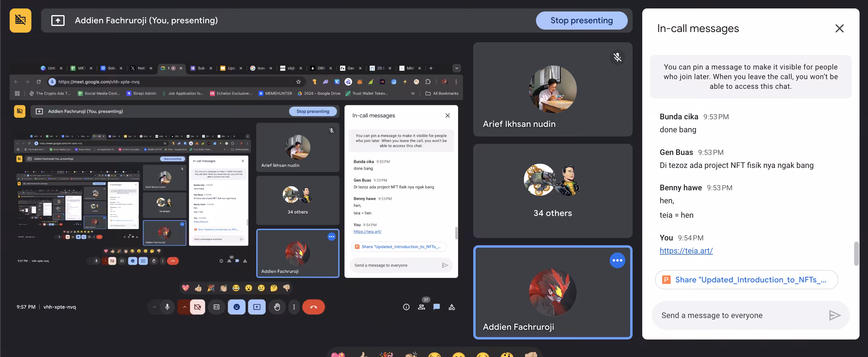Viewport: 868px width, 357px height.
Task: Open more options three-dot menu in call bar
Action: 294,307
